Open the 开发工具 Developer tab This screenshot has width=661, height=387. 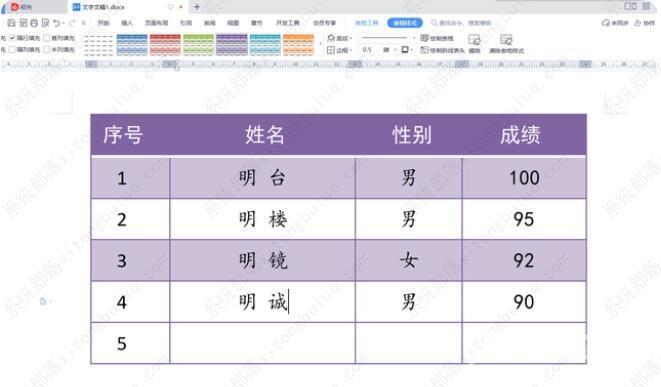coord(288,23)
